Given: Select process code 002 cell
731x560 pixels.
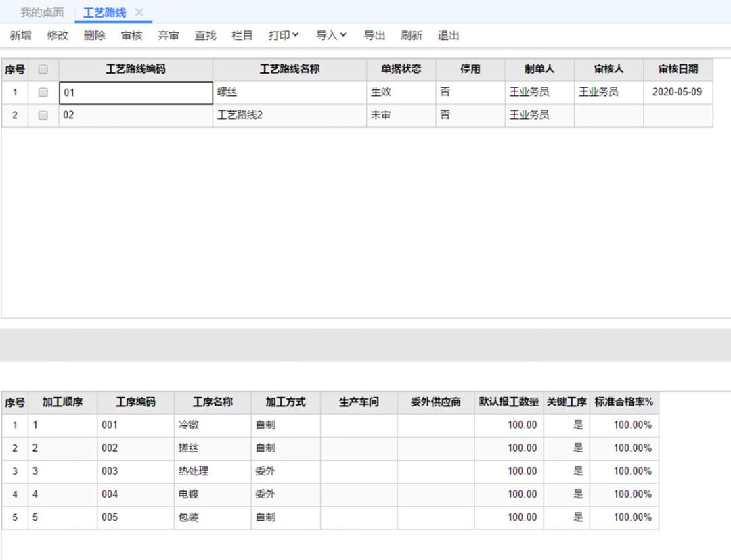Looking at the screenshot, I should click(x=135, y=448).
